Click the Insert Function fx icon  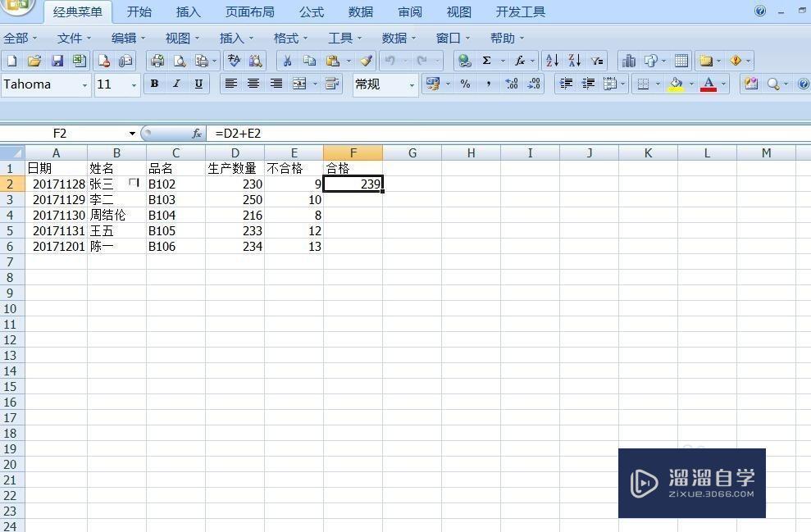[518, 61]
